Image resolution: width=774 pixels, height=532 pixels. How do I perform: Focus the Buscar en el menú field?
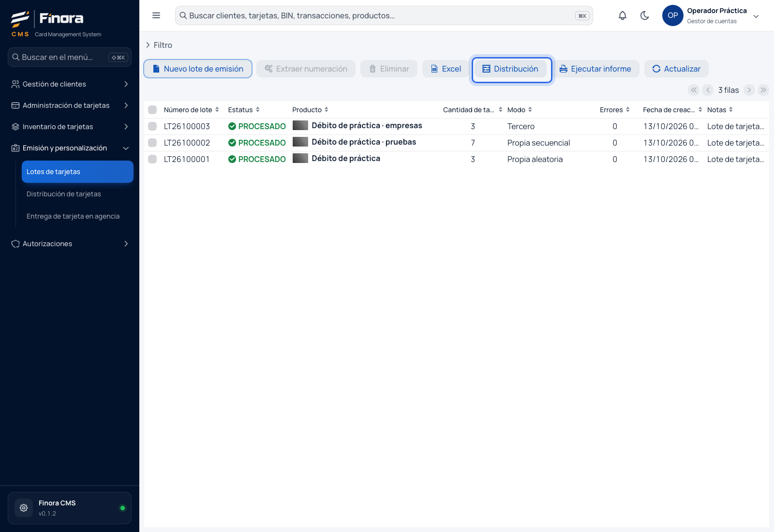pos(70,57)
